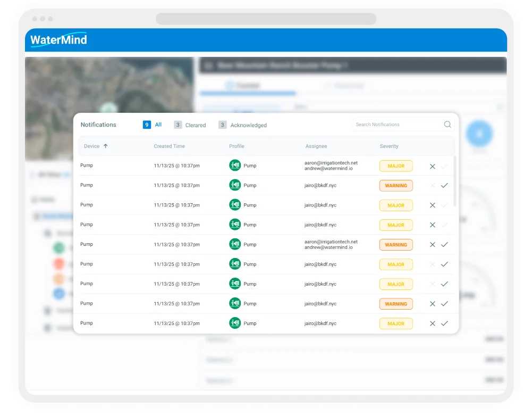Sort by the Severity column header
This screenshot has height=415, width=532.
click(x=389, y=146)
